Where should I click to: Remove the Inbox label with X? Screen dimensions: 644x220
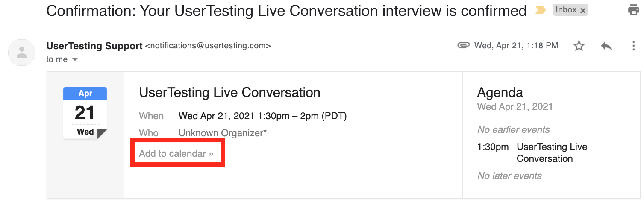(x=583, y=10)
